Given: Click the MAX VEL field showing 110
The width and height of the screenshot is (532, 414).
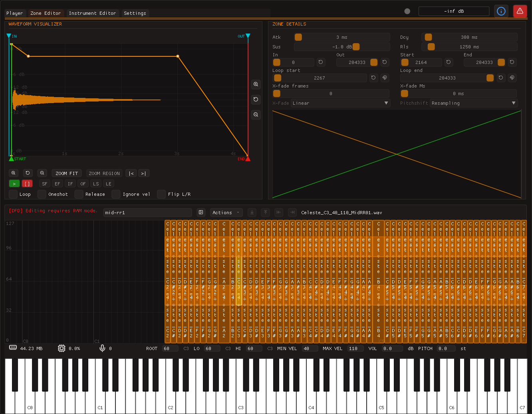Looking at the screenshot, I should click(355, 348).
